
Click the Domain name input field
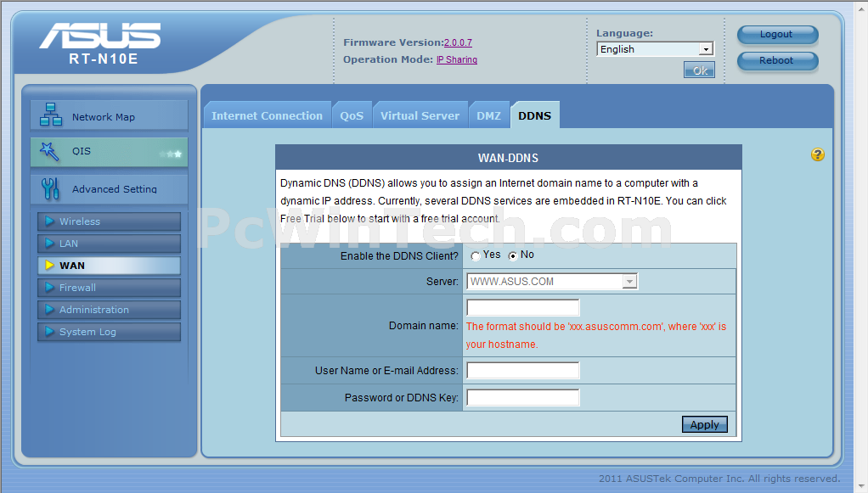[523, 308]
